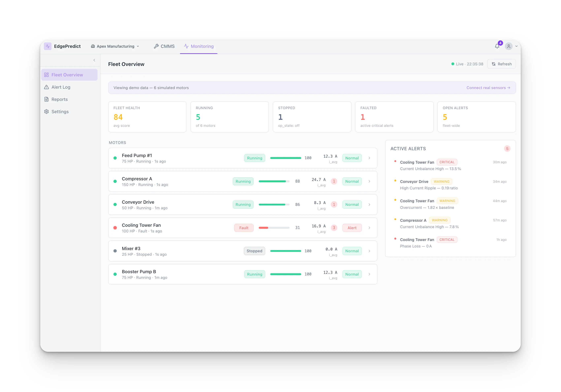Click the Connect real sensors link
The height and width of the screenshot is (392, 561).
[x=488, y=88]
